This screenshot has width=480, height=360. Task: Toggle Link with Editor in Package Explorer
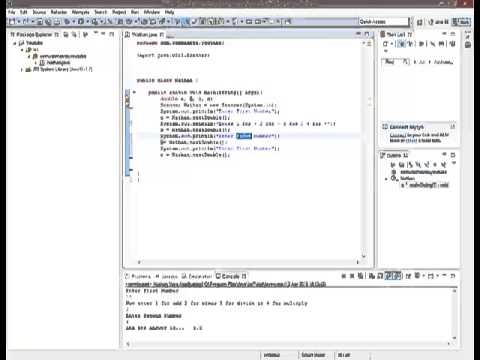point(74,34)
